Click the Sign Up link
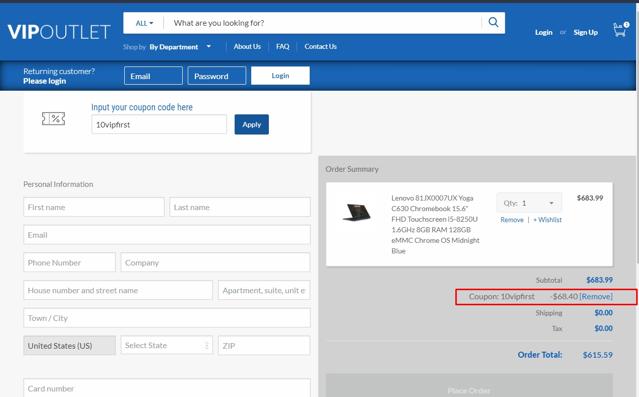Image resolution: width=639 pixels, height=397 pixels. click(586, 32)
